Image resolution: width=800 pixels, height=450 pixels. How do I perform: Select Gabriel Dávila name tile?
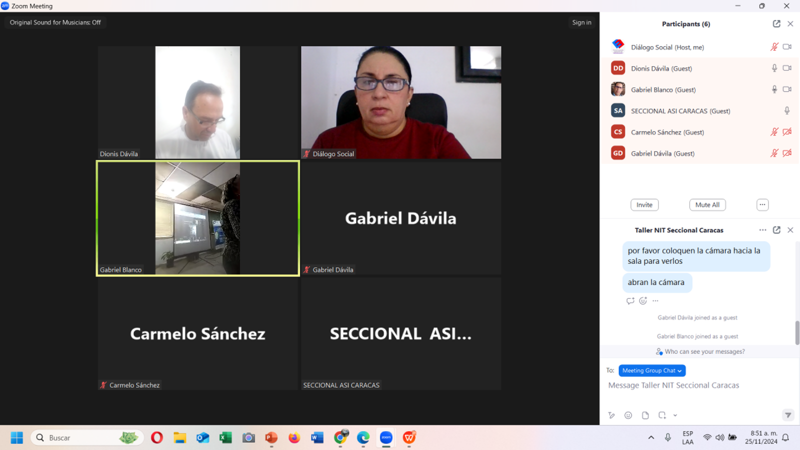point(401,218)
